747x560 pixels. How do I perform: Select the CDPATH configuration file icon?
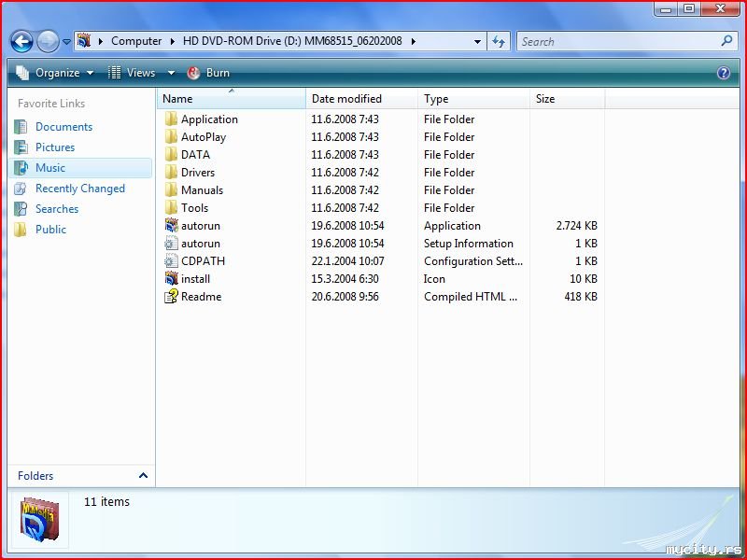click(171, 261)
